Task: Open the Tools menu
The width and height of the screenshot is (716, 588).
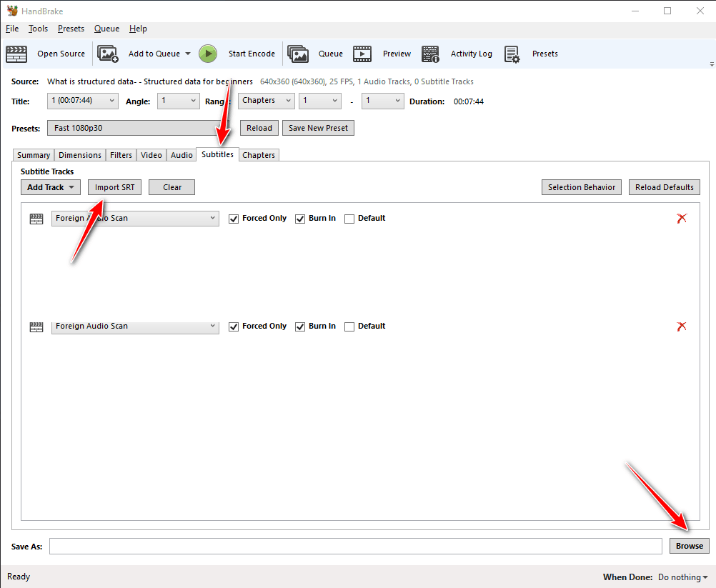Action: [x=38, y=29]
